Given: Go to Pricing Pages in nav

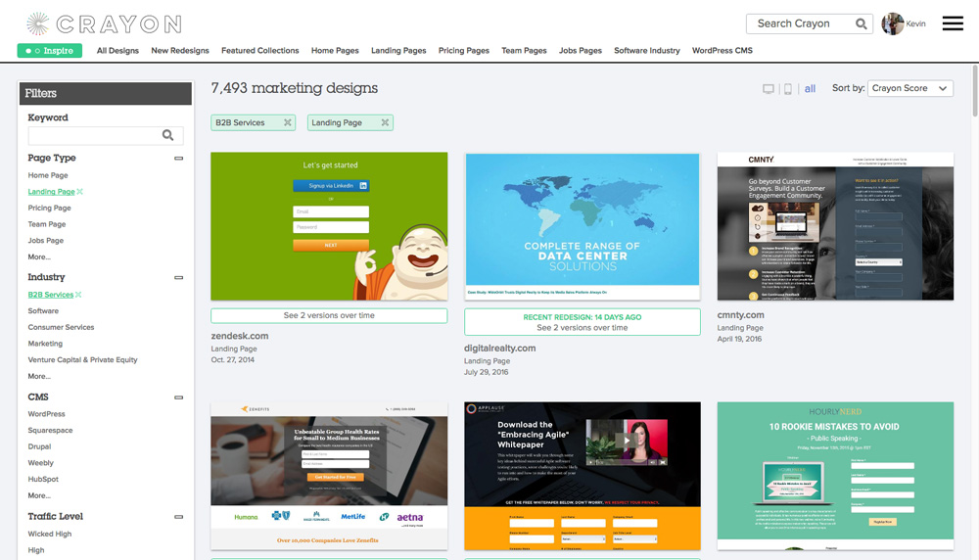Looking at the screenshot, I should [x=463, y=51].
